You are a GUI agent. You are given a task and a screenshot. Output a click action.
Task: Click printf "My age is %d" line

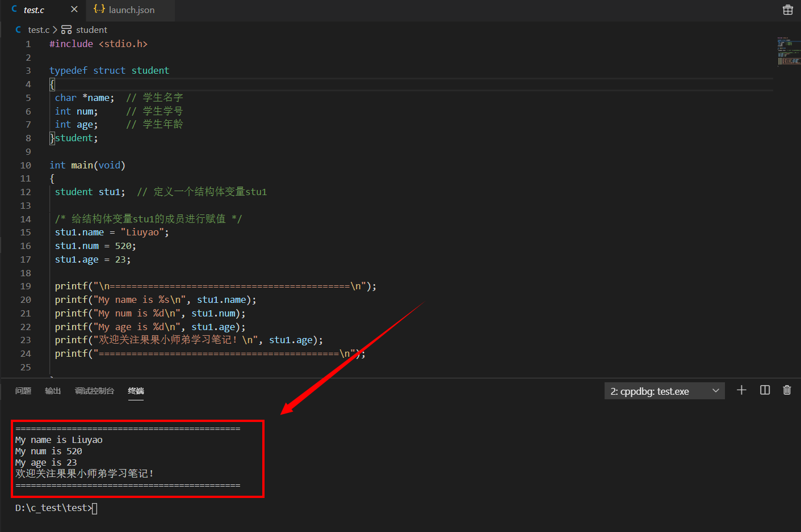tap(150, 327)
